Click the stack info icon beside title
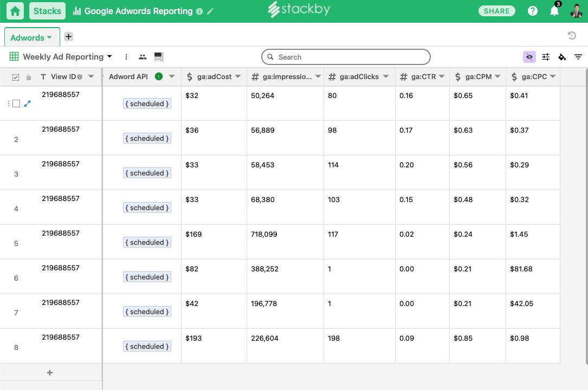The height and width of the screenshot is (390, 588). tap(199, 11)
